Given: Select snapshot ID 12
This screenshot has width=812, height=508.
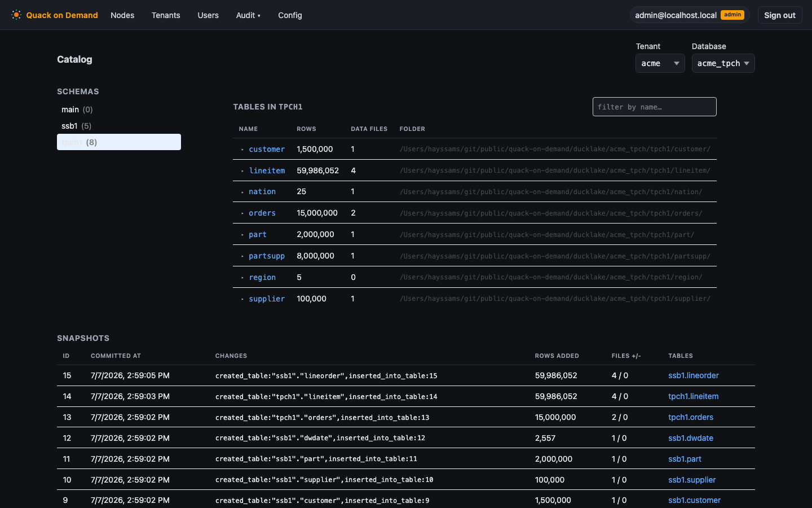Looking at the screenshot, I should point(67,438).
